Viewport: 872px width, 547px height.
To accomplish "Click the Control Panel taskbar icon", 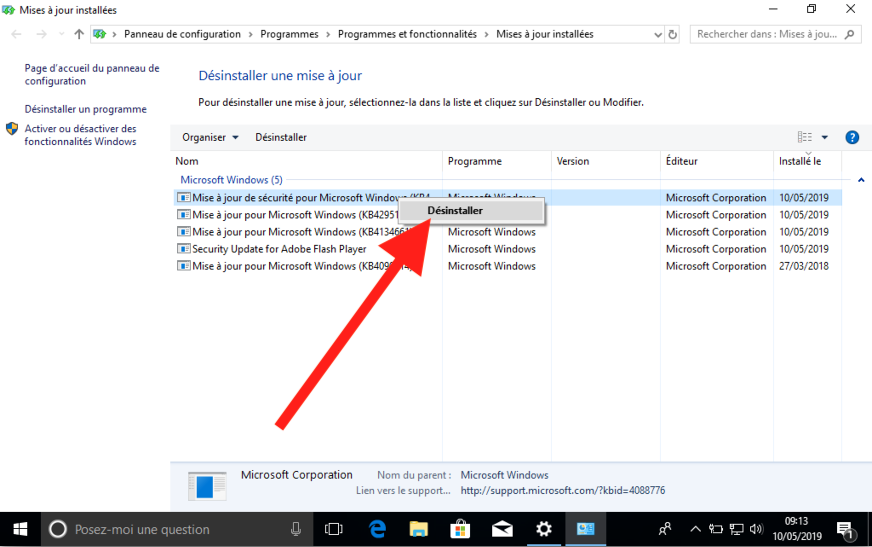I will click(x=585, y=529).
